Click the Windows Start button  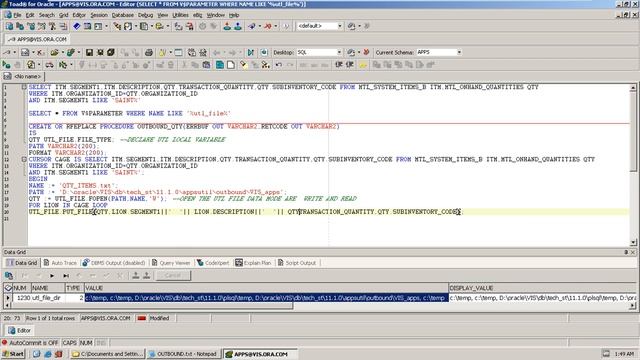coord(13,354)
